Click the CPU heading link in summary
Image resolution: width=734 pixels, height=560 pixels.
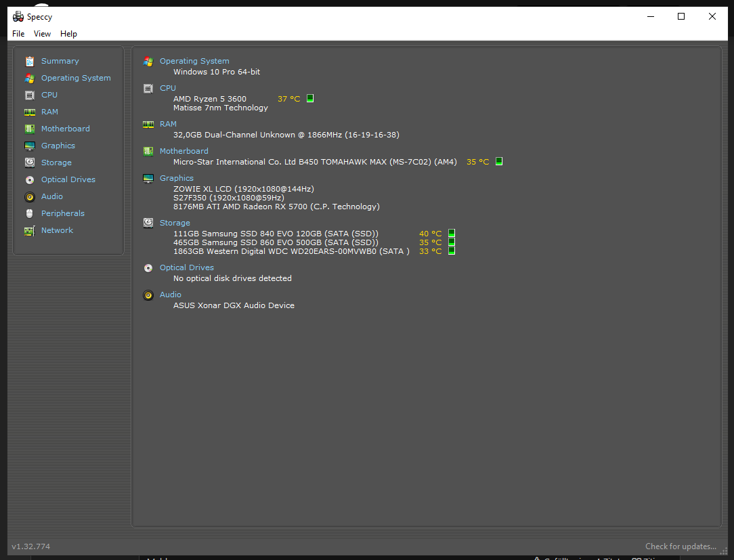click(x=167, y=88)
